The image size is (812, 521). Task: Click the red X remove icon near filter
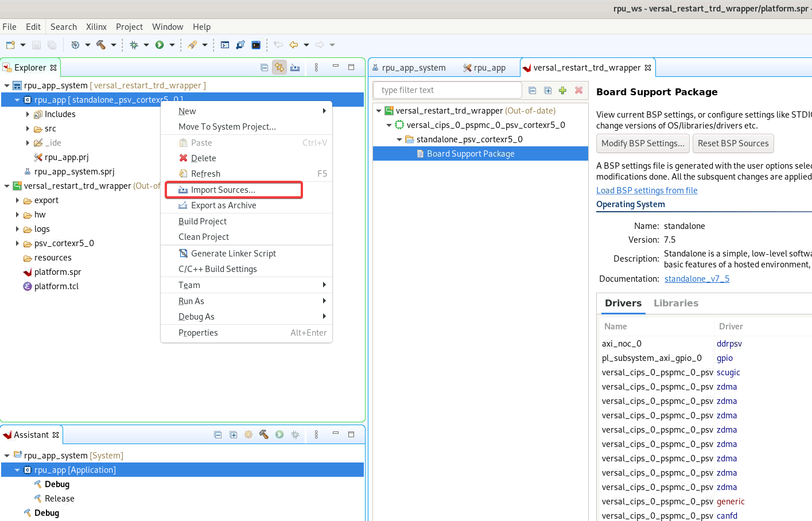click(x=578, y=90)
